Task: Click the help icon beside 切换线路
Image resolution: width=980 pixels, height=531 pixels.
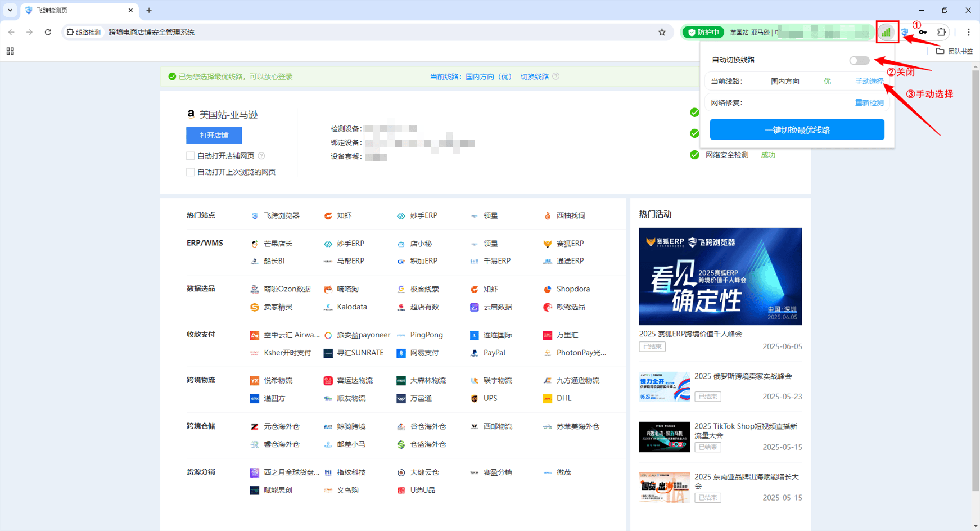Action: point(556,76)
